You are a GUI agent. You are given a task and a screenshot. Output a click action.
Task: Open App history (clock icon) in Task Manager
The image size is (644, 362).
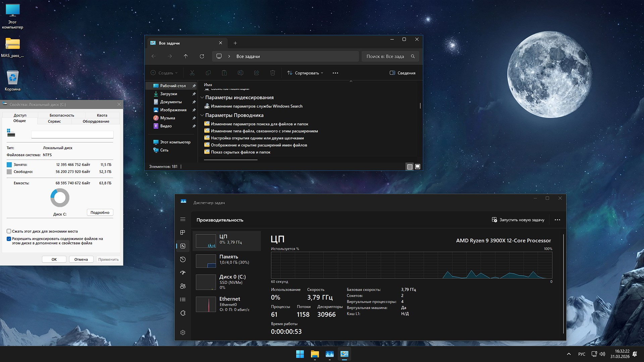[x=183, y=259]
